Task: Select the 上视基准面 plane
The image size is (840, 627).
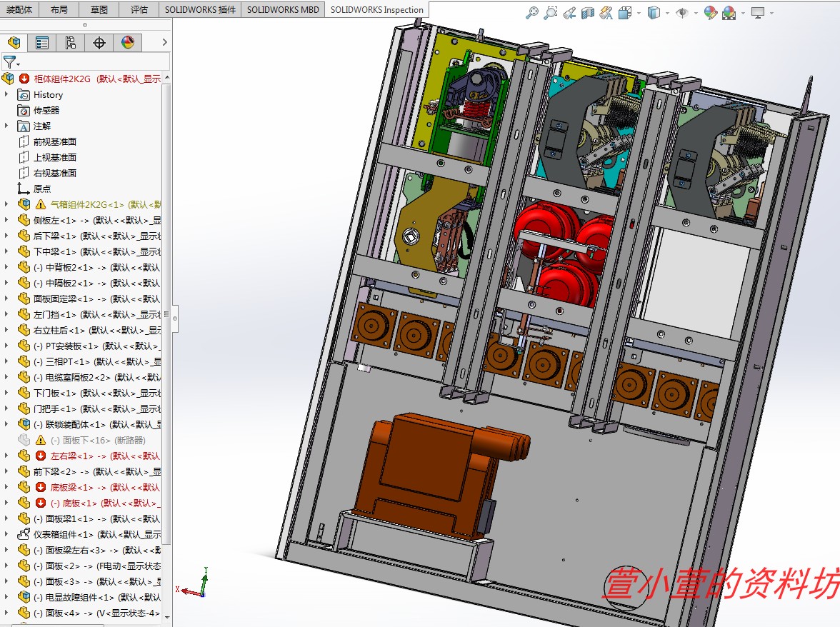Action: (54, 157)
